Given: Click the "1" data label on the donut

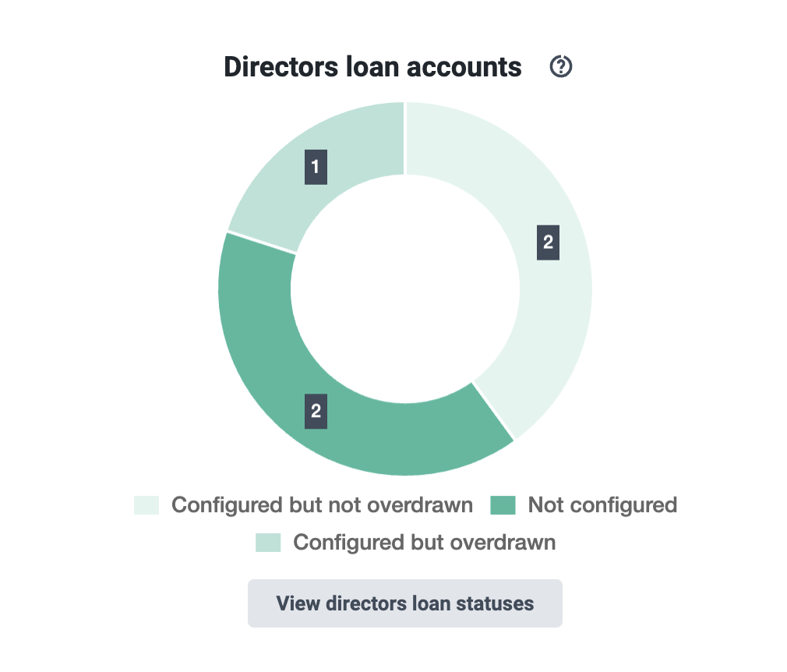Looking at the screenshot, I should [x=316, y=167].
